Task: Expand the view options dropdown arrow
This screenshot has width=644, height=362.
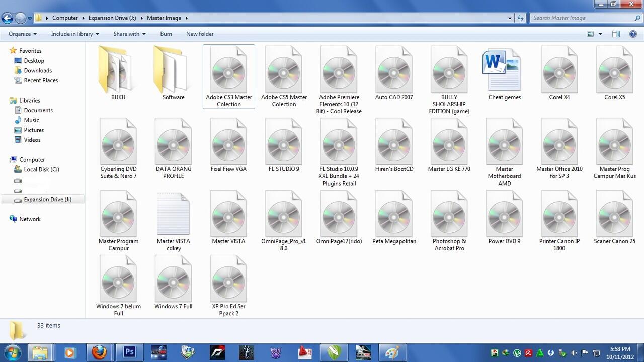Action: (x=600, y=34)
